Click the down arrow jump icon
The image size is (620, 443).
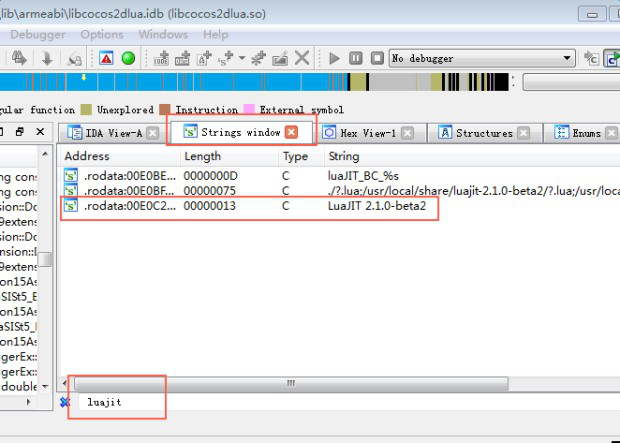47,59
